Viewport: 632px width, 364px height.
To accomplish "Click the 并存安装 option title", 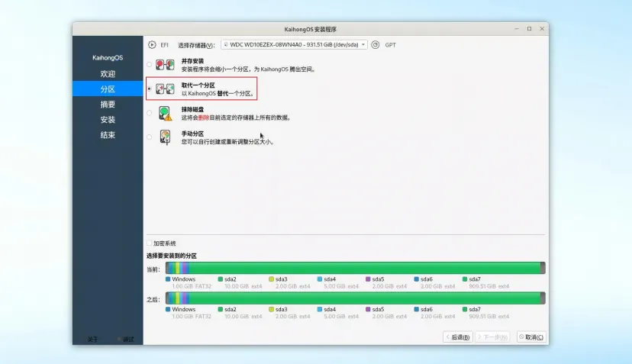I will pos(192,61).
